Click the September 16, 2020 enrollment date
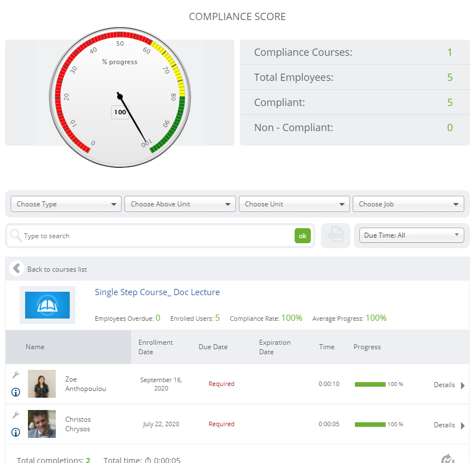476x463 pixels. tap(161, 384)
